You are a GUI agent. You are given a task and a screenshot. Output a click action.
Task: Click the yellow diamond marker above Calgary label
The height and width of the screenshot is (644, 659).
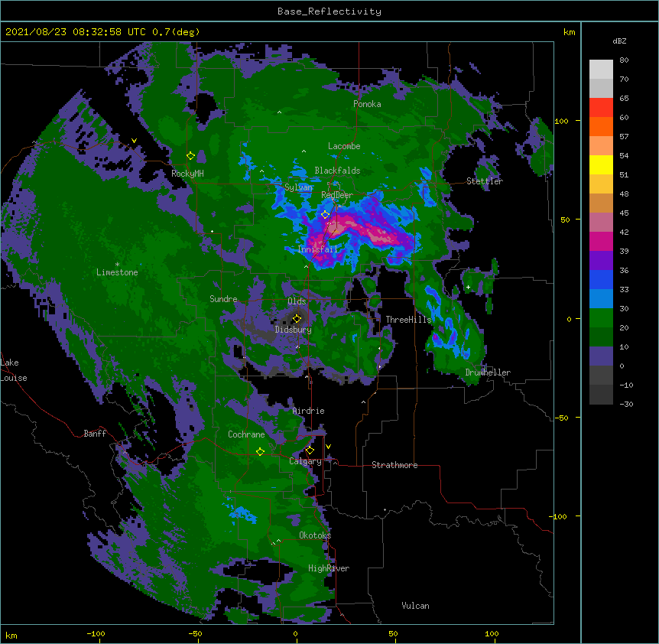tap(310, 450)
